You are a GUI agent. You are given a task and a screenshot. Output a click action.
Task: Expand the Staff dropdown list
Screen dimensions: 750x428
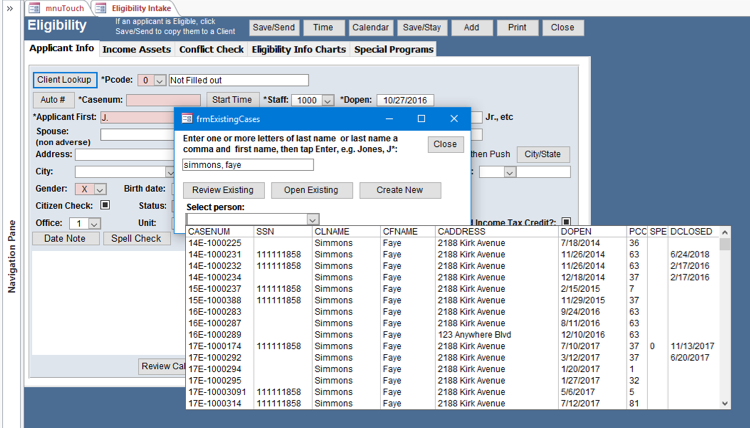coord(327,101)
